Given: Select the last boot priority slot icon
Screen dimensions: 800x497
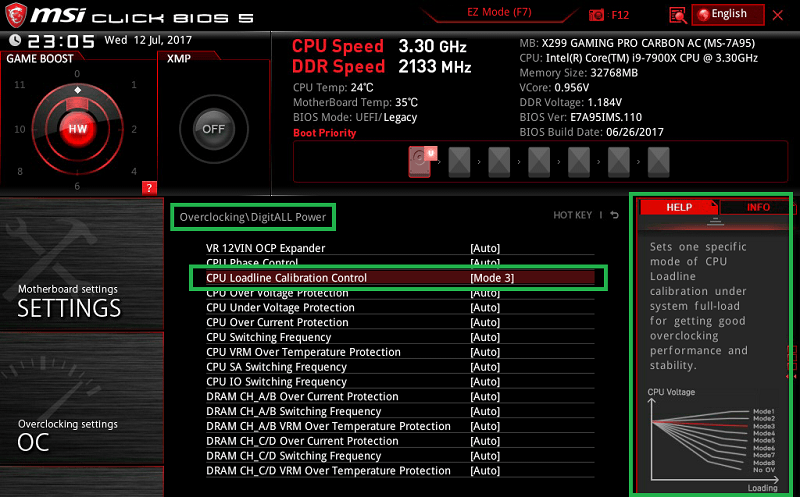Looking at the screenshot, I should [658, 162].
